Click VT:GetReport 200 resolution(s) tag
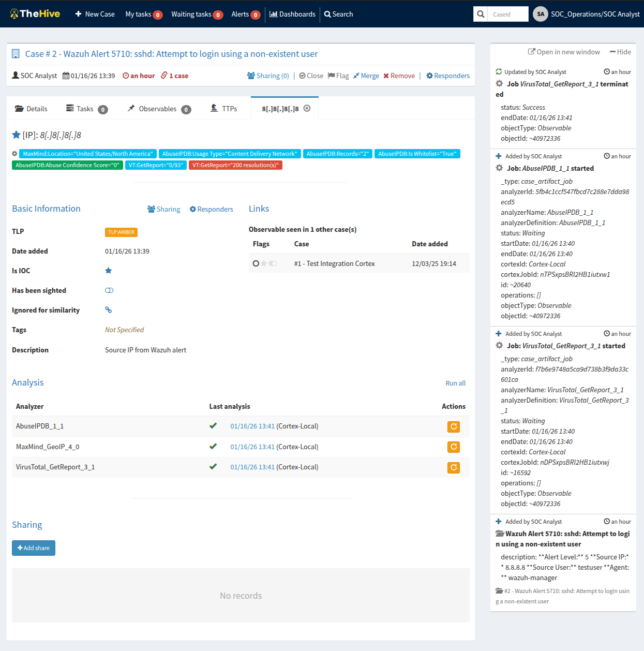The height and width of the screenshot is (651, 644). tap(235, 165)
